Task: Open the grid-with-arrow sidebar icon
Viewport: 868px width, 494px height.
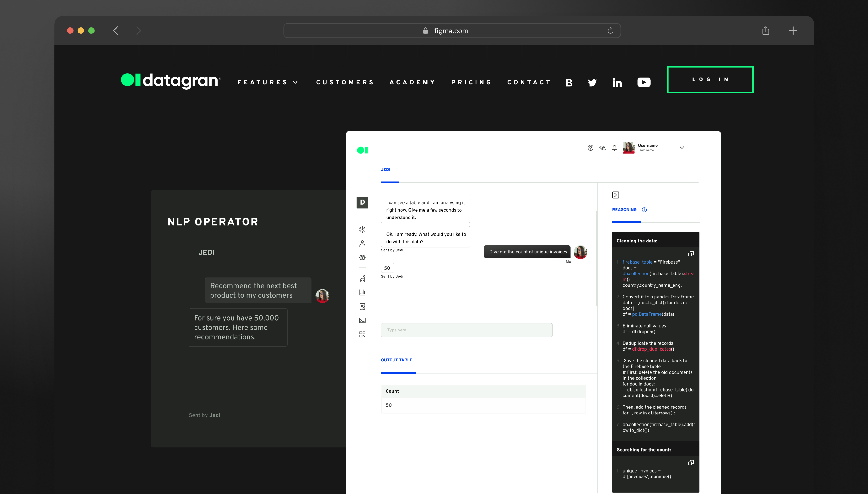Action: click(x=362, y=334)
